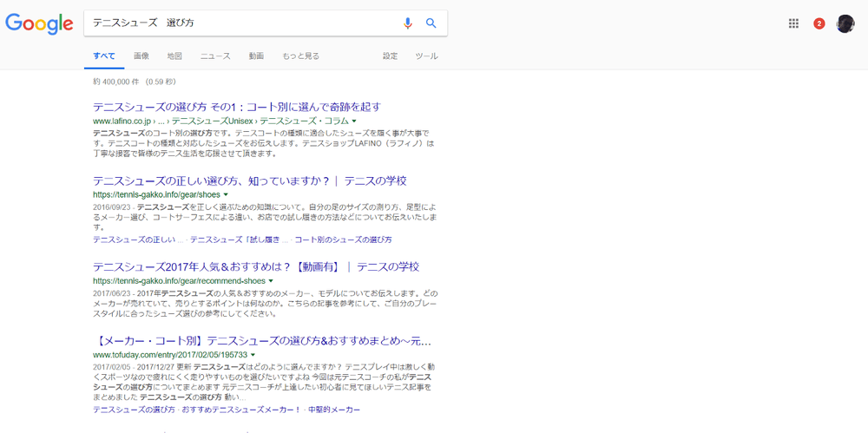Click the Google logo

[x=39, y=23]
